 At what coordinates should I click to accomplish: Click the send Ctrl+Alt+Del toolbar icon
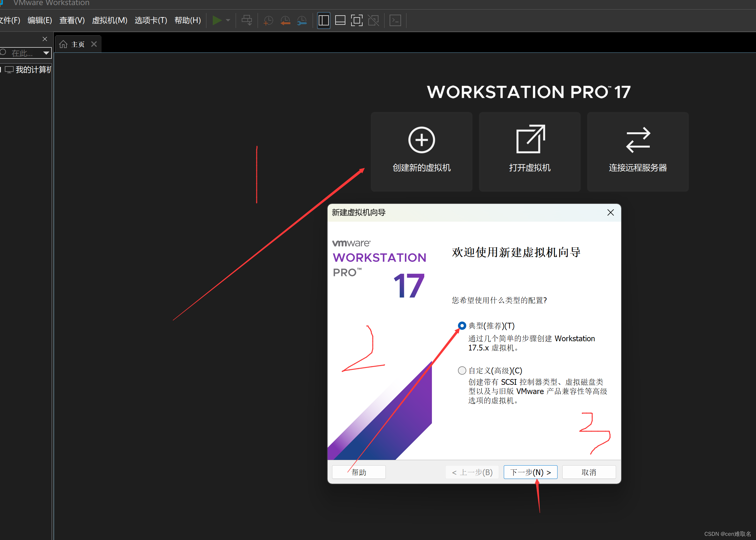(247, 21)
